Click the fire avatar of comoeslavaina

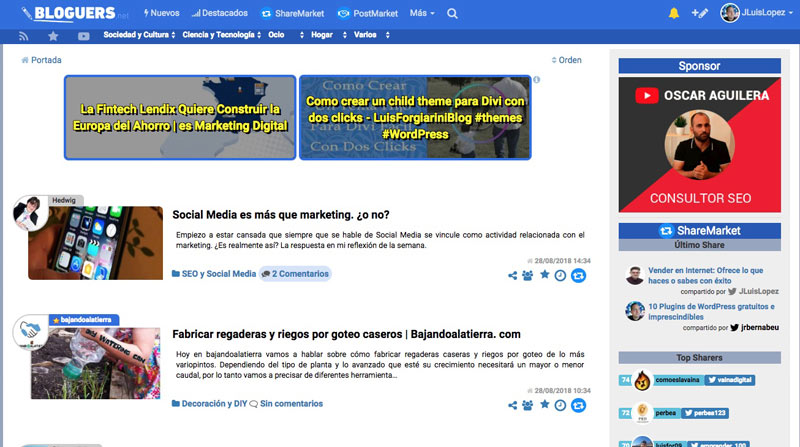tap(642, 380)
